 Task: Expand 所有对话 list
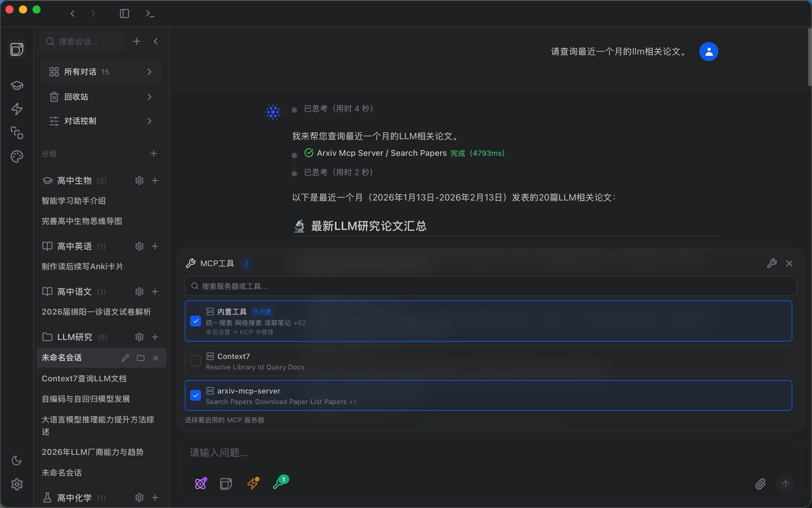(101, 72)
